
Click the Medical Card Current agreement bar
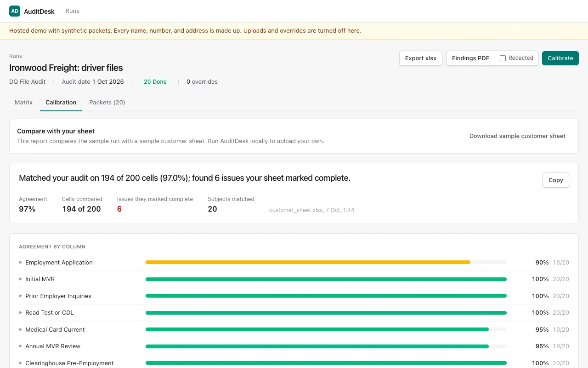[317, 330]
